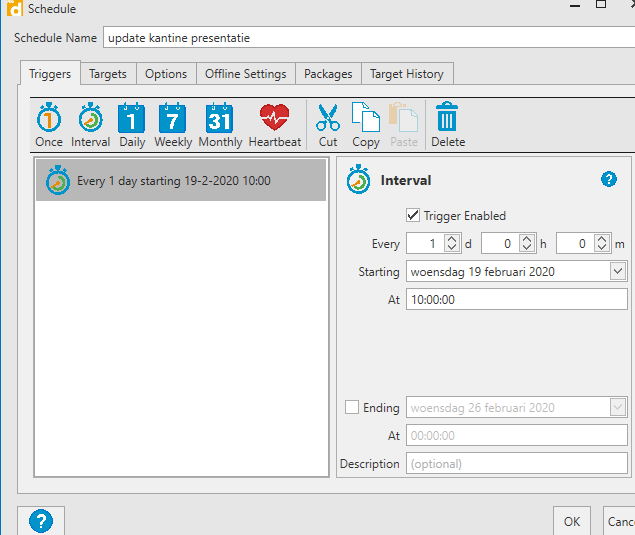Decrease the hours interval value

(526, 247)
